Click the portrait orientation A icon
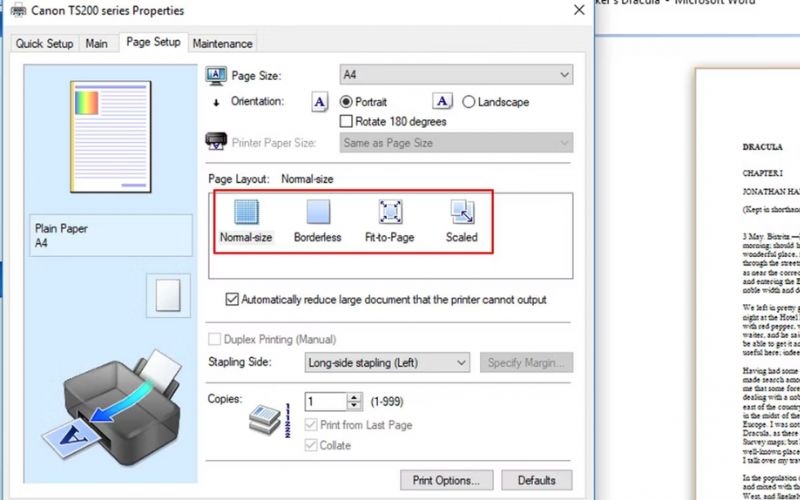The image size is (800, 500). (x=319, y=102)
